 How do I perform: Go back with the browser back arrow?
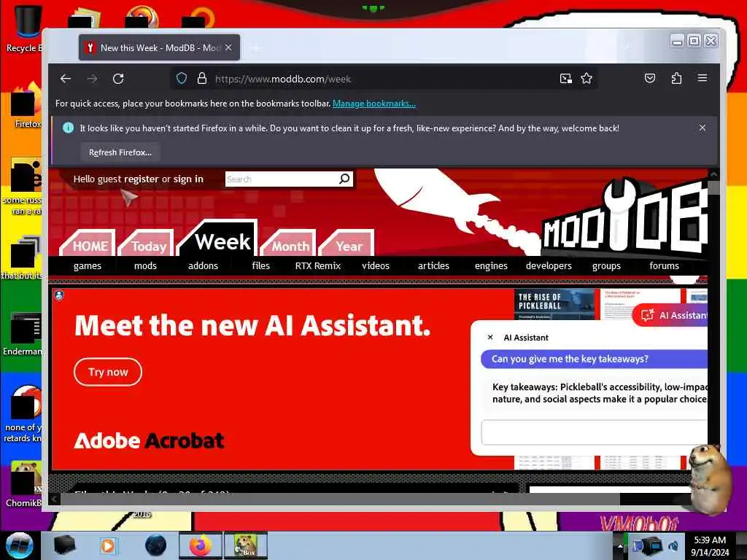tap(66, 79)
